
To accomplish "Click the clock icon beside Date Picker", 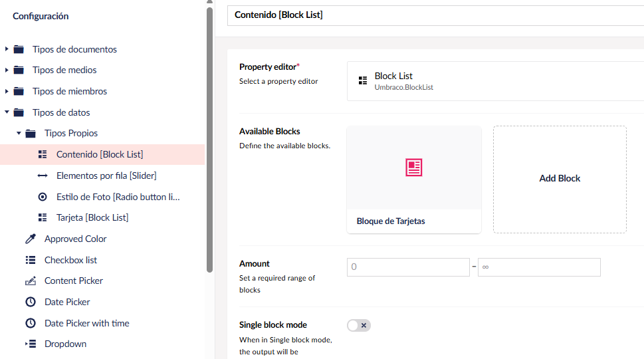I will pyautogui.click(x=31, y=302).
